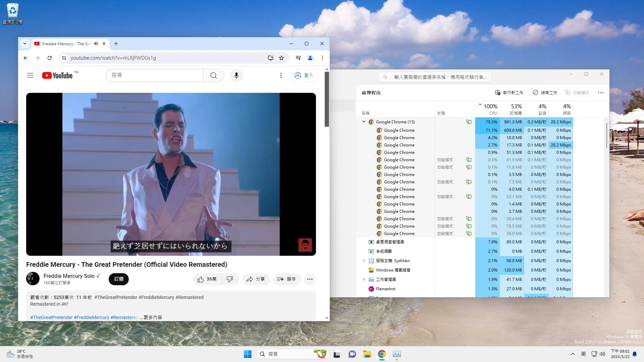
Task: Click Chrome media control icon in toolbar
Action: click(x=298, y=58)
